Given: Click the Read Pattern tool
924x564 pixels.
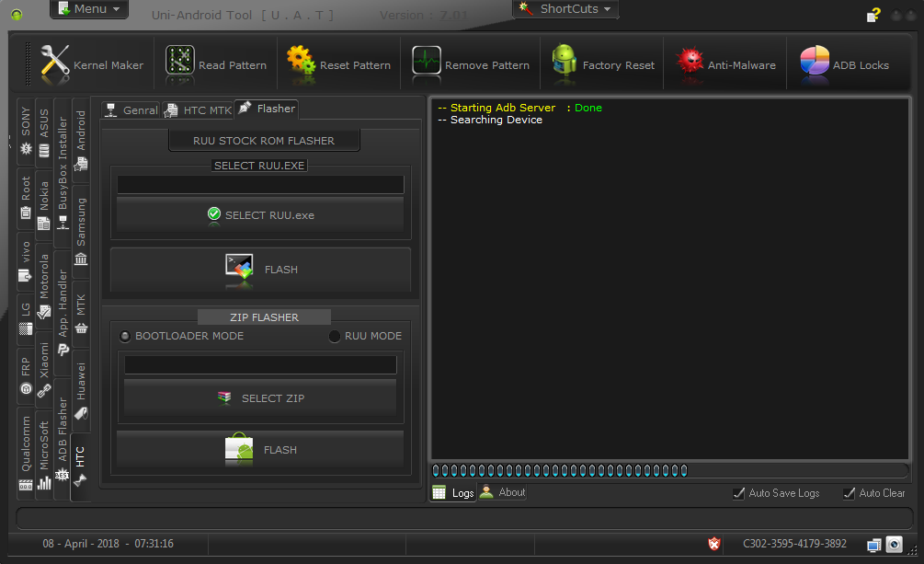Looking at the screenshot, I should (216, 65).
